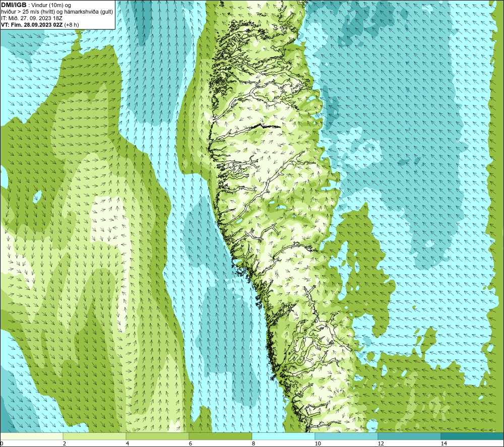The image size is (504, 447).
Task: Click the teal 12–14 m/s legend swatch
Action: 409,436
